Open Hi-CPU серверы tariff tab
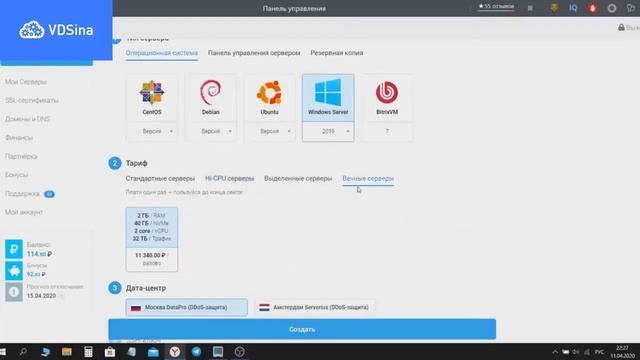Screen dimensions: 640x360 [x=229, y=178]
